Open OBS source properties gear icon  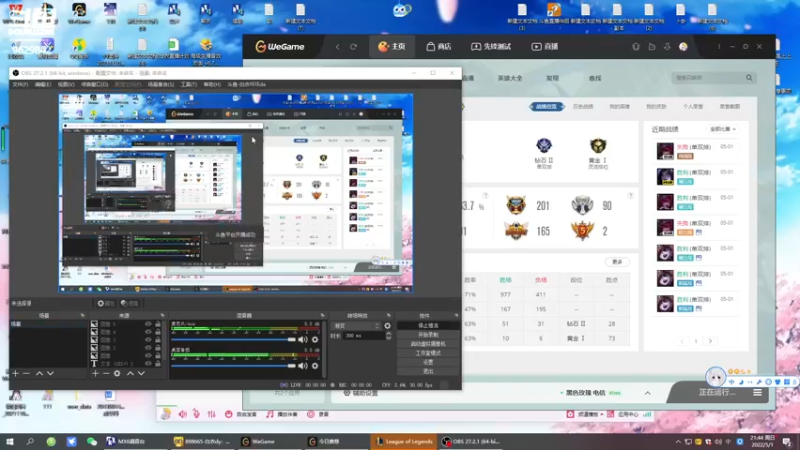click(x=117, y=373)
